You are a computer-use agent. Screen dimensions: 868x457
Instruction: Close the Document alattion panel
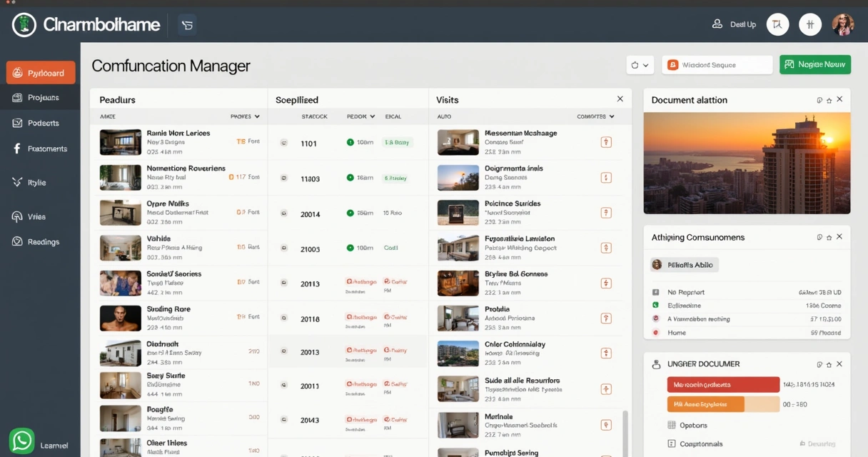coord(839,100)
